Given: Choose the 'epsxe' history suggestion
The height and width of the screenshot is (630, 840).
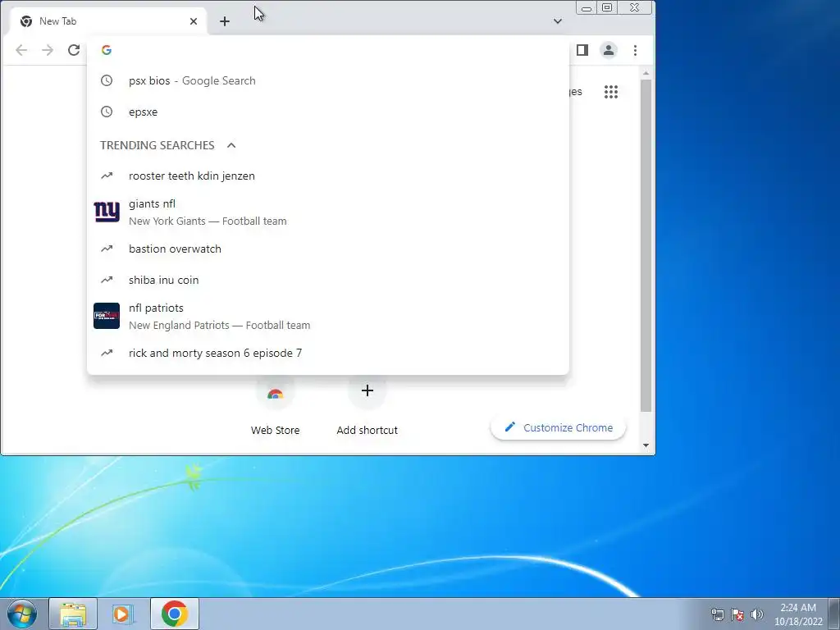Looking at the screenshot, I should [328, 112].
